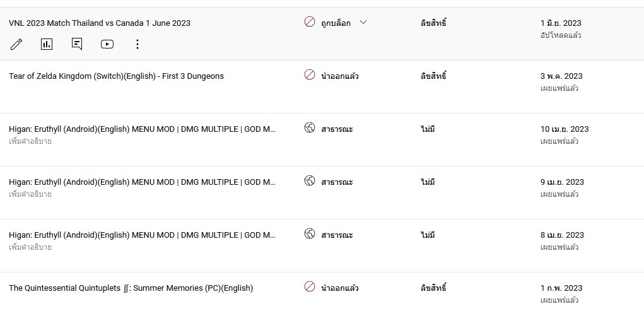
Task: Click removed icon on Quintessential Quintuplets row
Action: [310, 287]
